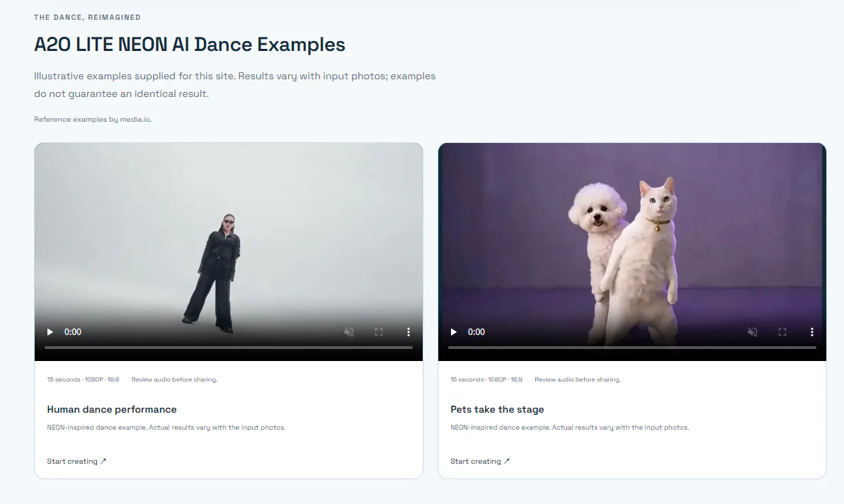Screen dimensions: 844x504
Task: Seek on the pets video progress bar
Action: coord(632,348)
